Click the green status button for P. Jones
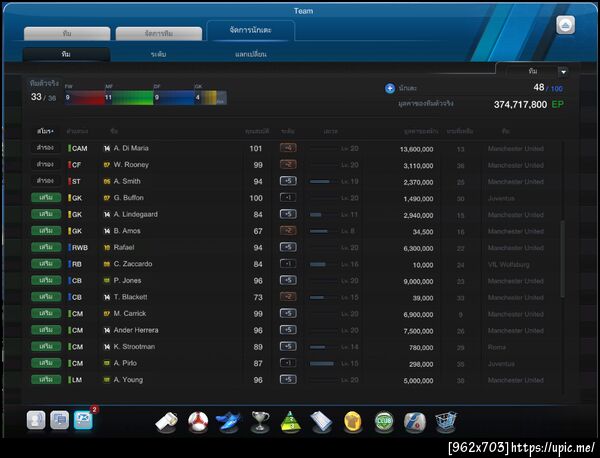This screenshot has height=458, width=600. coord(46,280)
